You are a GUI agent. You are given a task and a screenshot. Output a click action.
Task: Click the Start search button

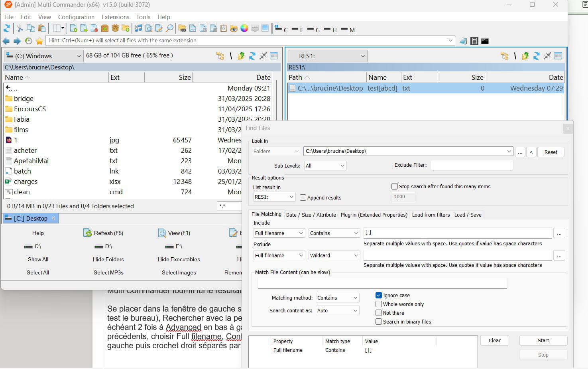(x=543, y=340)
